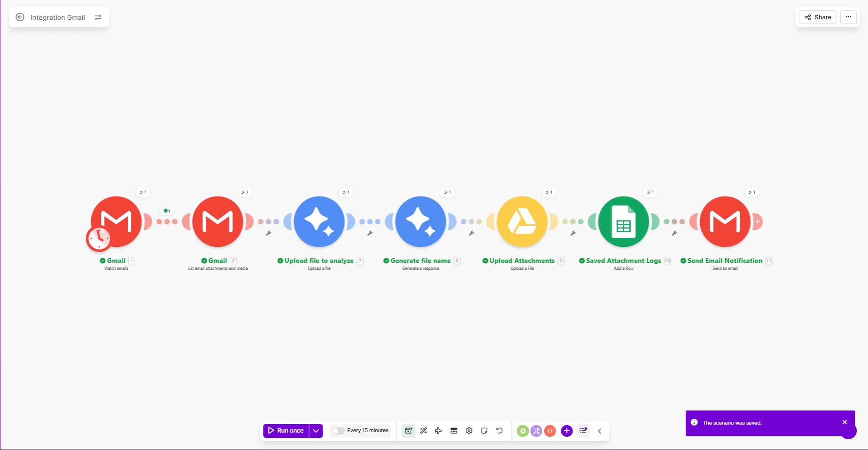Open the wrench menu between the two Gmail modules
The height and width of the screenshot is (450, 868).
point(268,232)
